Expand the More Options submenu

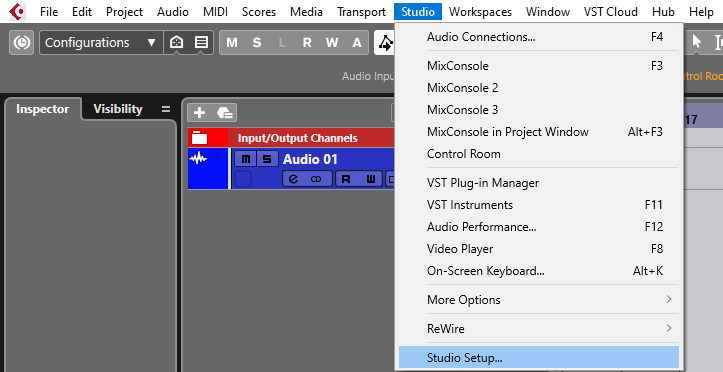tap(539, 300)
